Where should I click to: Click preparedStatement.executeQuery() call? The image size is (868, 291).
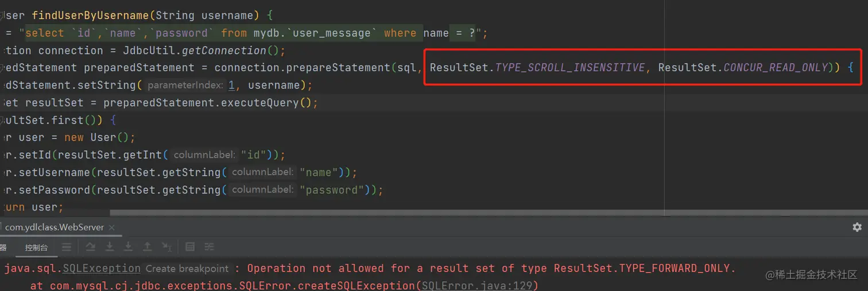(207, 103)
